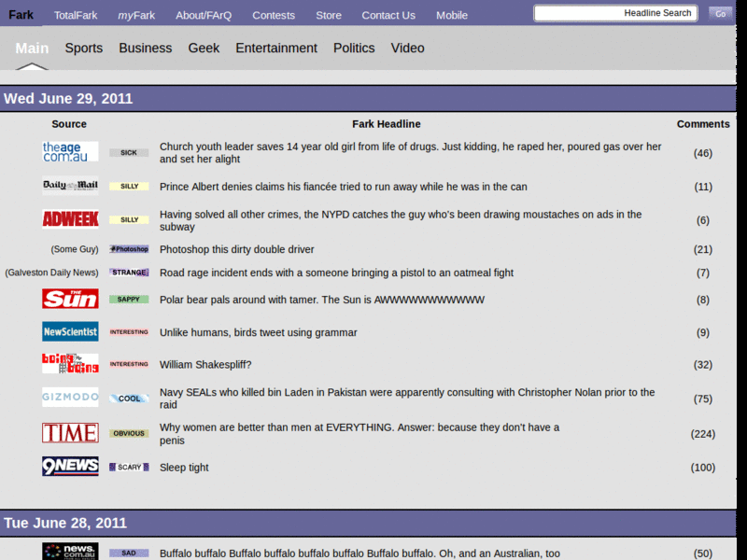Open the Gizmodo source logo

[70, 398]
